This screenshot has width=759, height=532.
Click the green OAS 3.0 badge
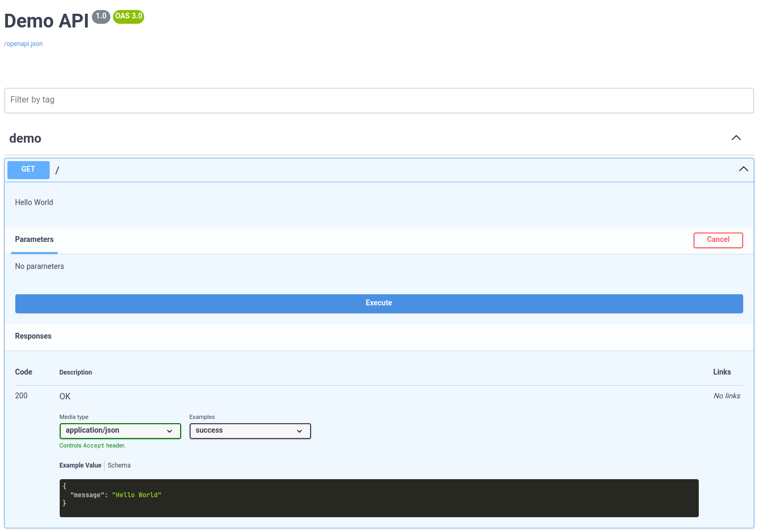128,17
